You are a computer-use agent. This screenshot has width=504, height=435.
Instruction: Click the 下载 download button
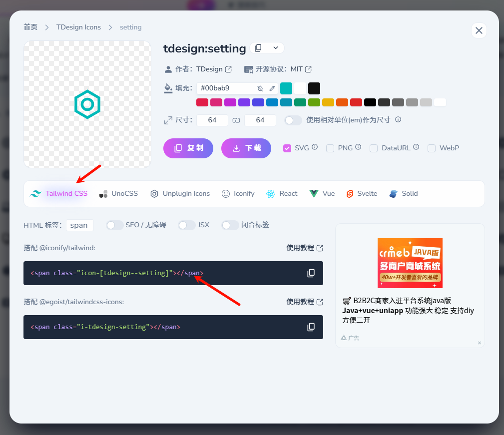(x=246, y=148)
